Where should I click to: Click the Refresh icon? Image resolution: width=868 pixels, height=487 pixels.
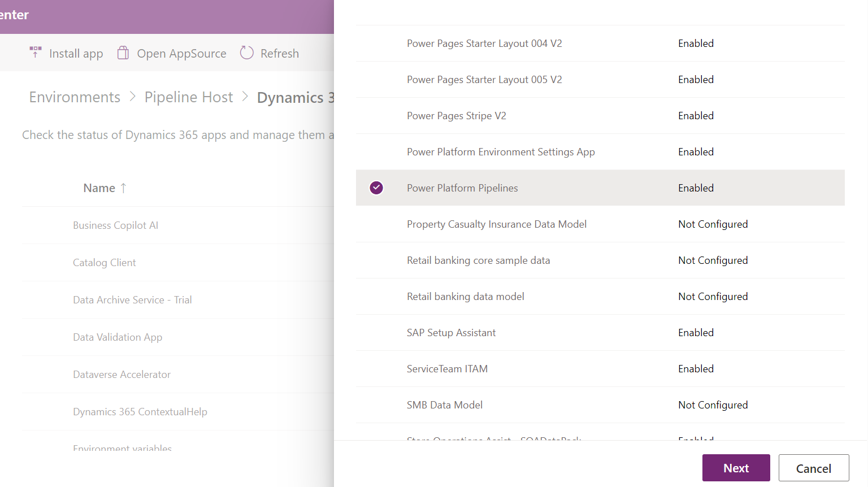247,52
